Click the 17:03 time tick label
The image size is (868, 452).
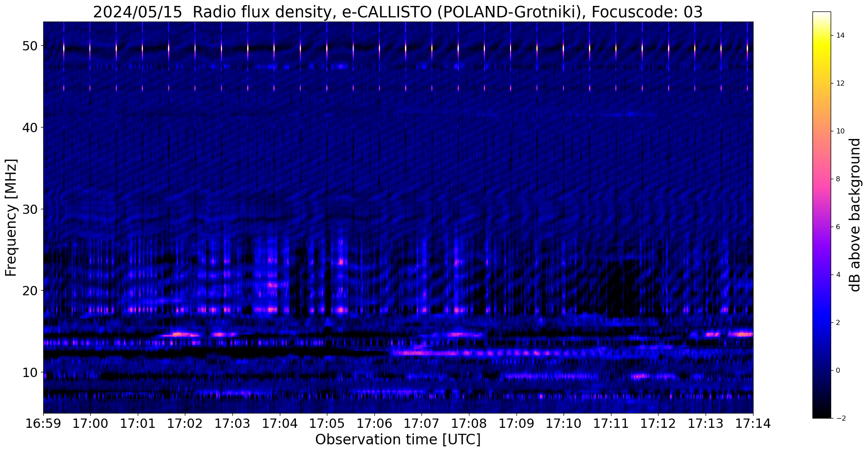[232, 423]
